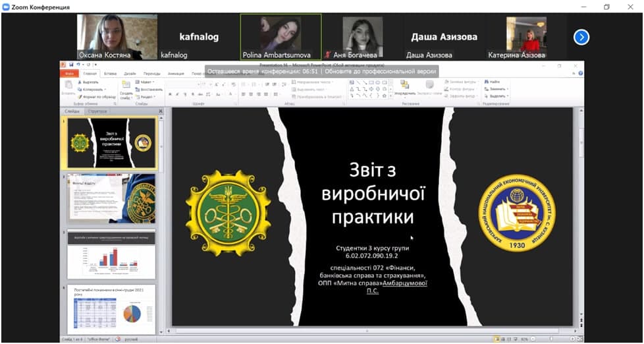
Task: Click the Redo icon in quick access toolbar
Action: point(88,65)
